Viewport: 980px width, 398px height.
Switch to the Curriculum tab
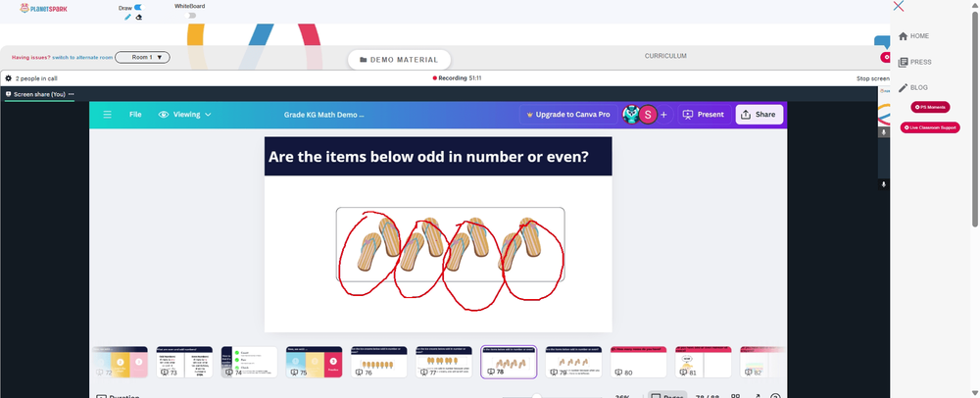click(665, 56)
